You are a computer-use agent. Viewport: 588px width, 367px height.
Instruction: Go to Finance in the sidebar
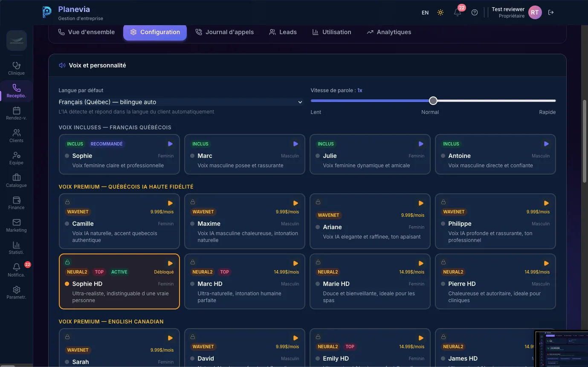coord(17,203)
